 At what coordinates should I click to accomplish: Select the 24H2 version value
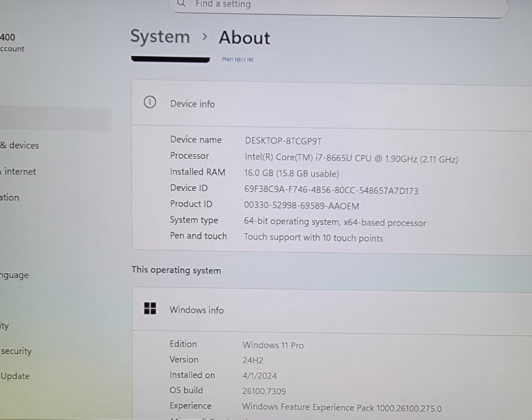[x=252, y=360]
